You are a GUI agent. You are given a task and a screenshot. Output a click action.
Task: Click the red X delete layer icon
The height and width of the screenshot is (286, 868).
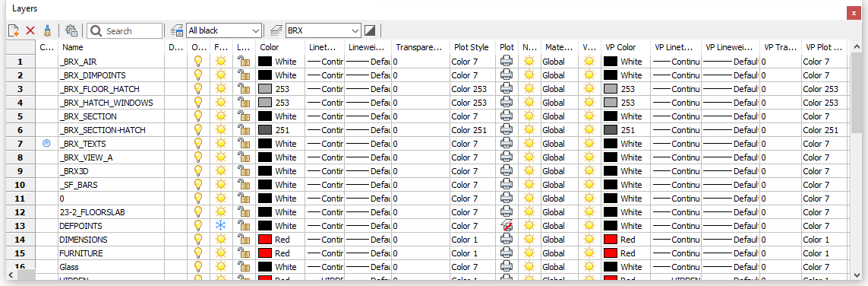click(30, 31)
